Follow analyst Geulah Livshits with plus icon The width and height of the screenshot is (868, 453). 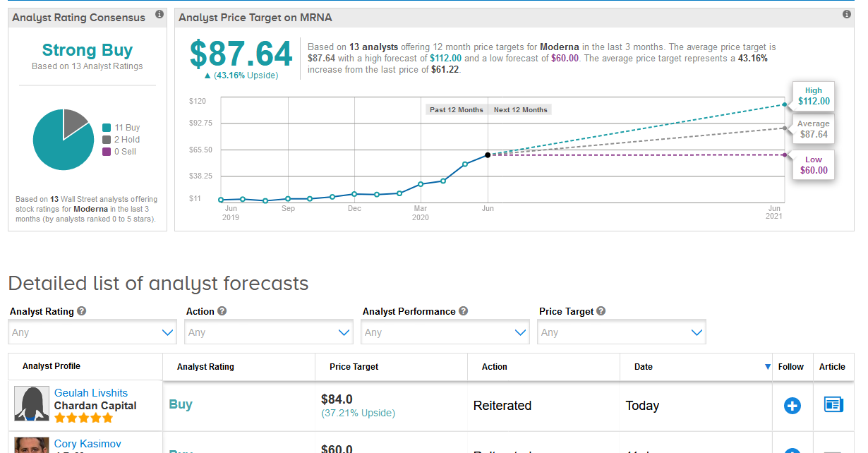792,406
